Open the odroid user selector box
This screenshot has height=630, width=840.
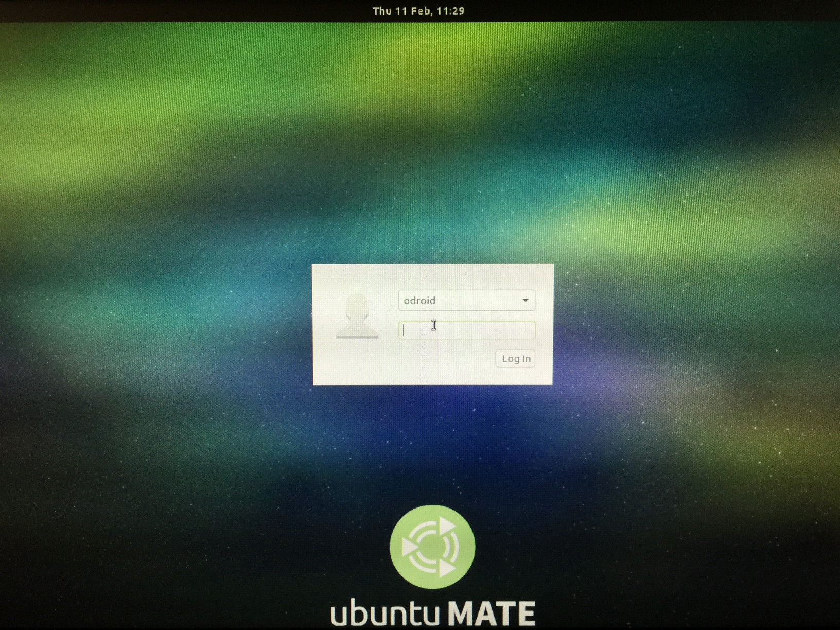point(466,301)
